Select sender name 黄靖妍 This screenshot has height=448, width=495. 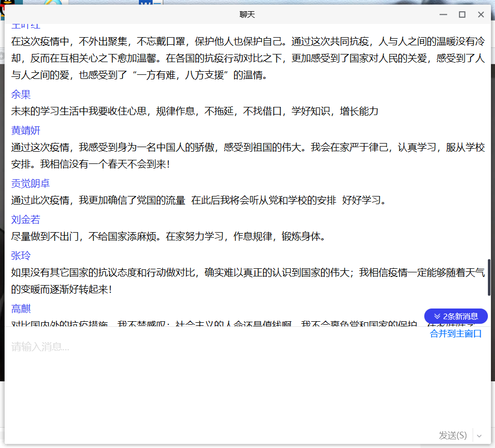[25, 131]
